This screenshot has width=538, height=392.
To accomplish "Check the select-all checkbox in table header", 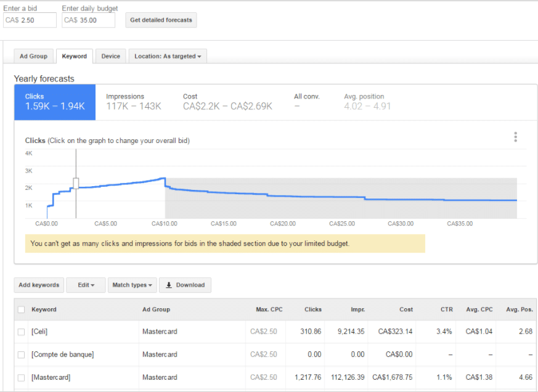I will point(21,309).
